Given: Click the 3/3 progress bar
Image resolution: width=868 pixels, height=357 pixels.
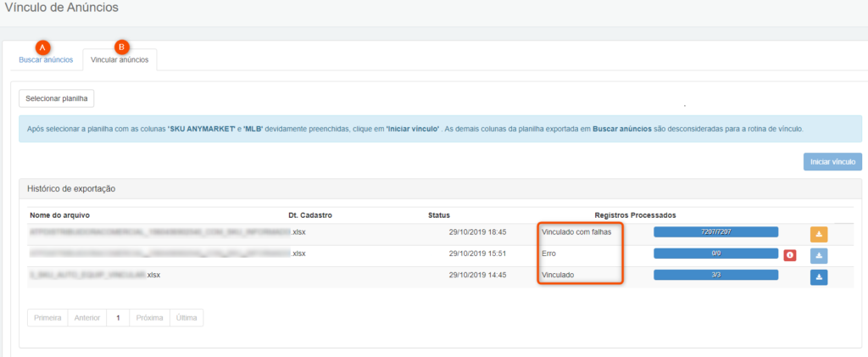Looking at the screenshot, I should click(715, 275).
